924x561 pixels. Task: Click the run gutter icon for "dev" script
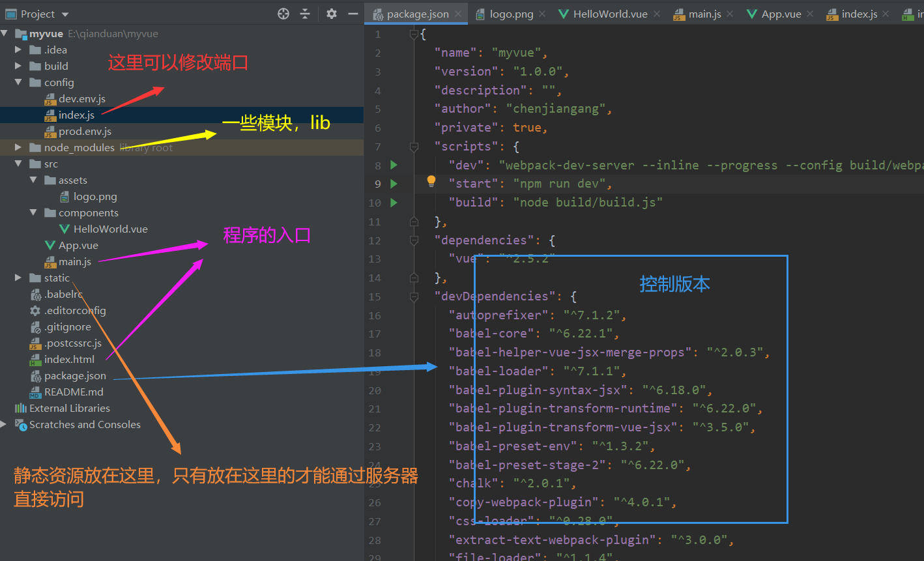point(394,165)
